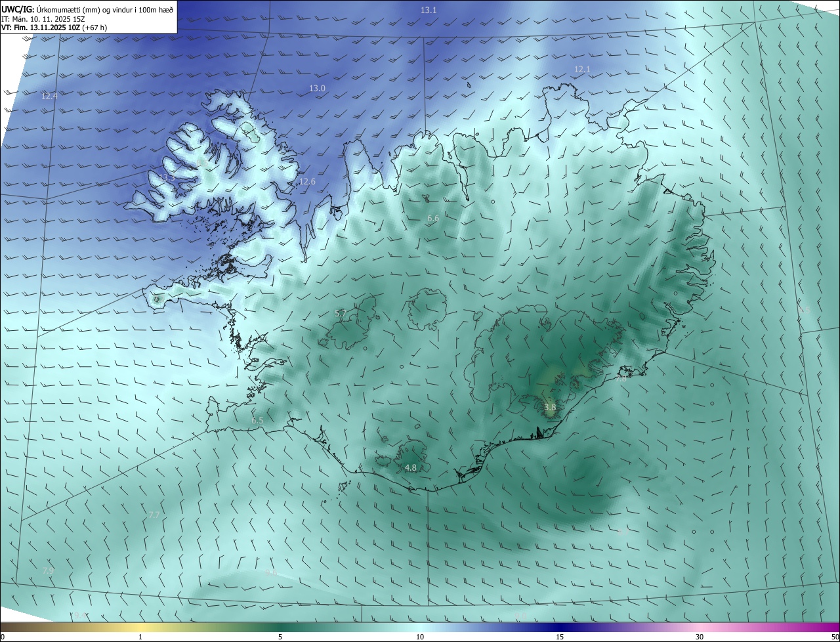Click the 12.1 value label on the map

(582, 69)
